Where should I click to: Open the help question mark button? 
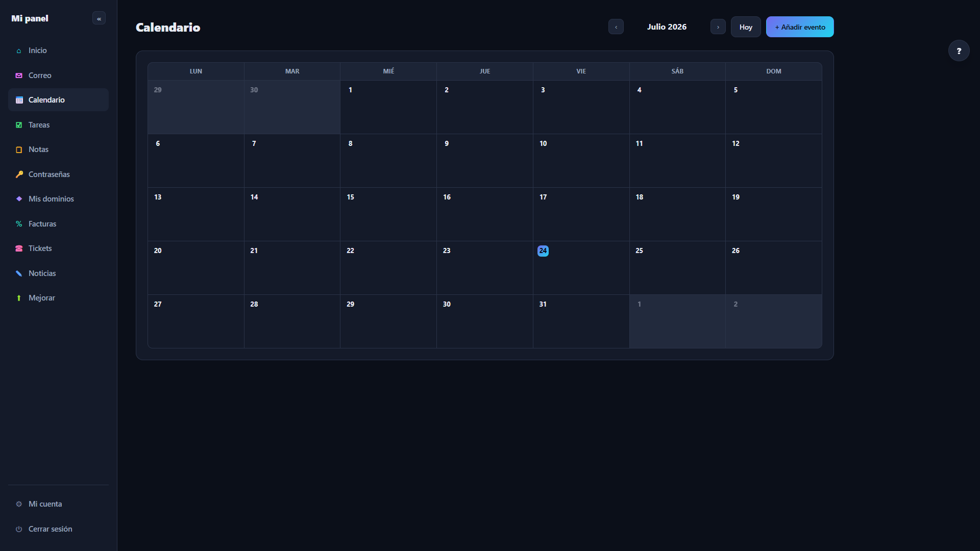click(959, 51)
